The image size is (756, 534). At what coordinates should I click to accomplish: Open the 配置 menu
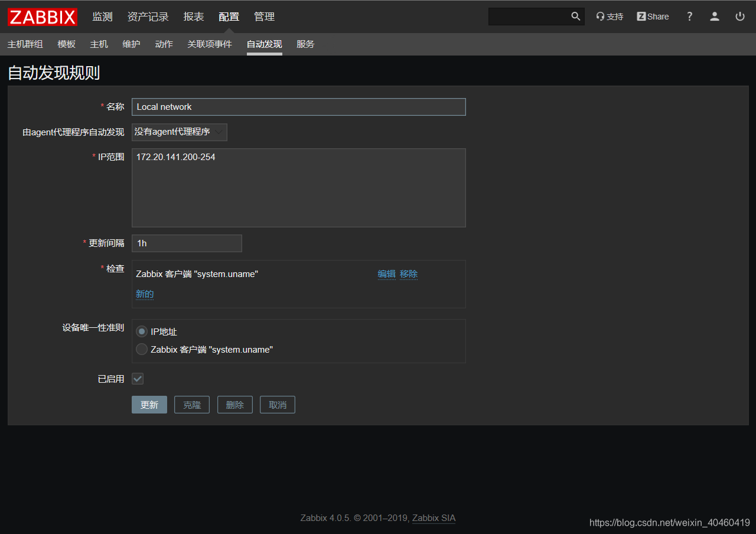tap(229, 17)
